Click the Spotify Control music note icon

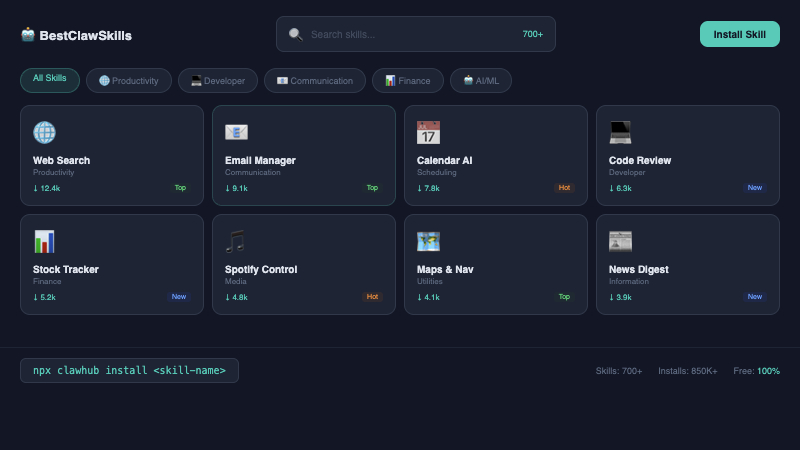pyautogui.click(x=236, y=241)
